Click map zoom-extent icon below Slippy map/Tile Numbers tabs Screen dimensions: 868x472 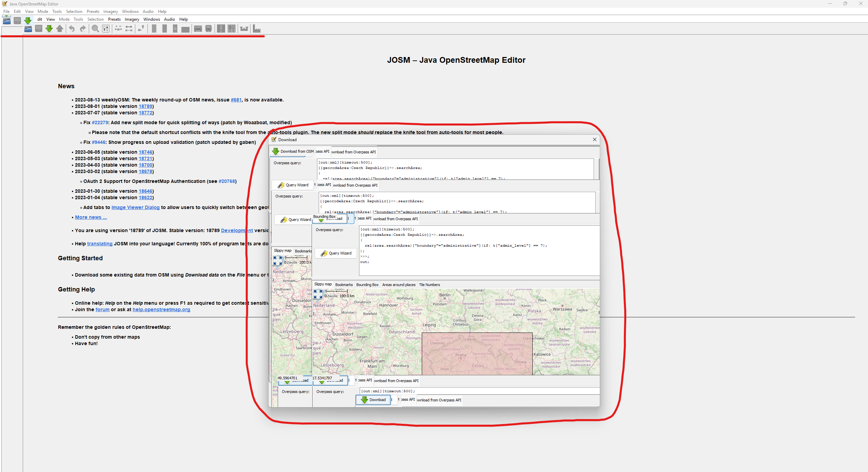point(318,294)
